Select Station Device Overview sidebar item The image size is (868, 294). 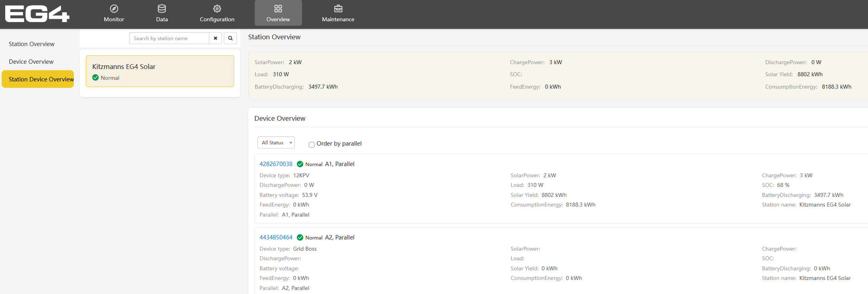pyautogui.click(x=38, y=79)
